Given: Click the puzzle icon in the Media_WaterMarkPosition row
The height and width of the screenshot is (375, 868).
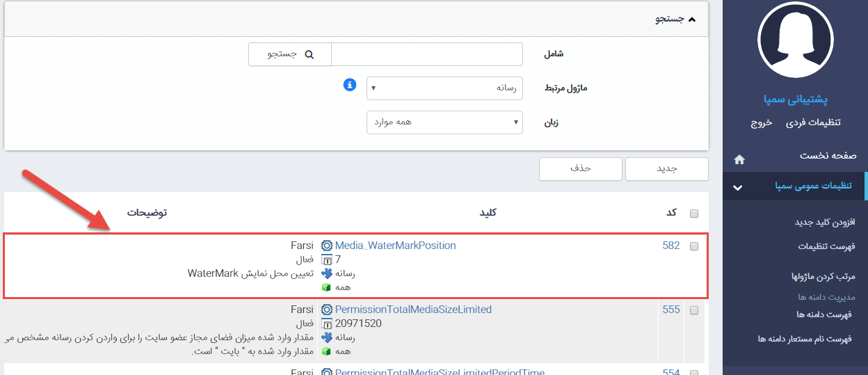Looking at the screenshot, I should point(326,273).
